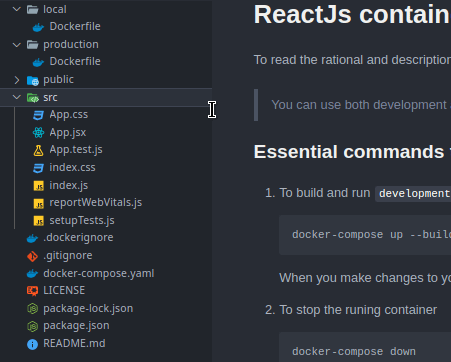Collapse the production folder chevron
Screen dimensions: 451x362
tap(16, 44)
